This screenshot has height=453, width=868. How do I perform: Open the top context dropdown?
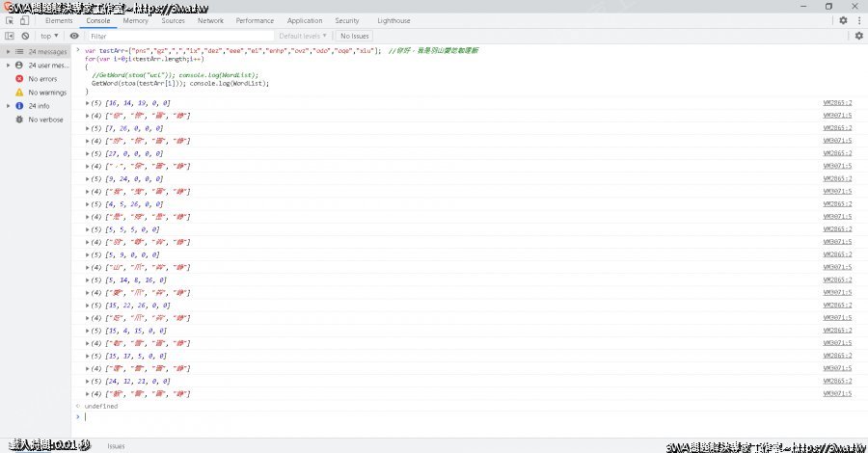(x=48, y=36)
